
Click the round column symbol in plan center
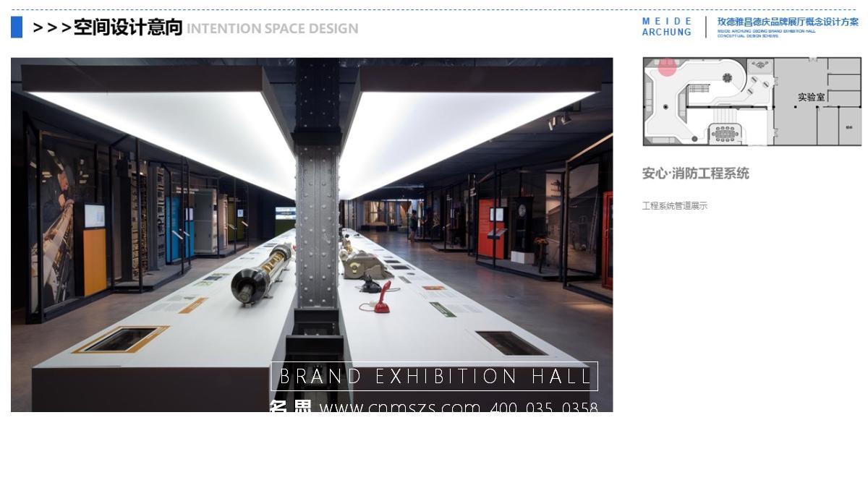point(727,77)
